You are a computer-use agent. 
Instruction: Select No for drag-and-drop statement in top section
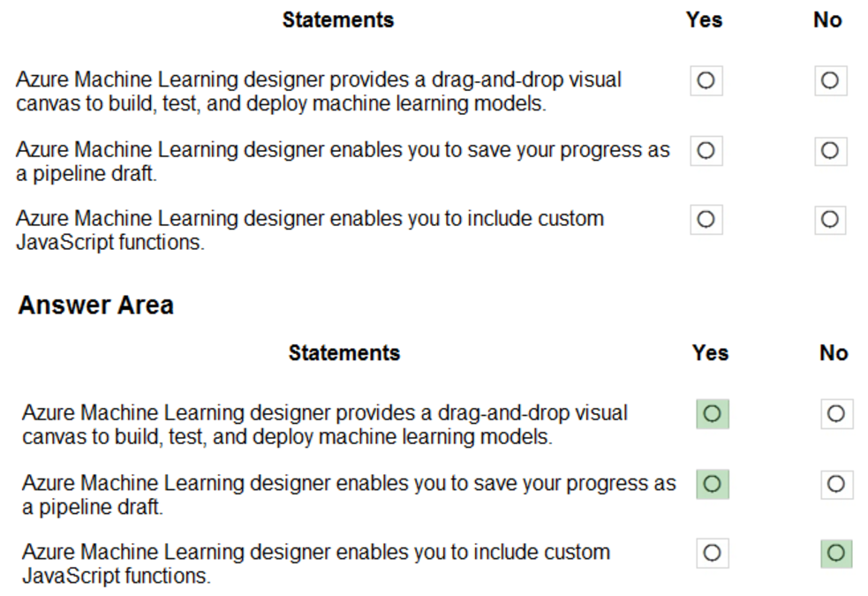click(x=829, y=81)
